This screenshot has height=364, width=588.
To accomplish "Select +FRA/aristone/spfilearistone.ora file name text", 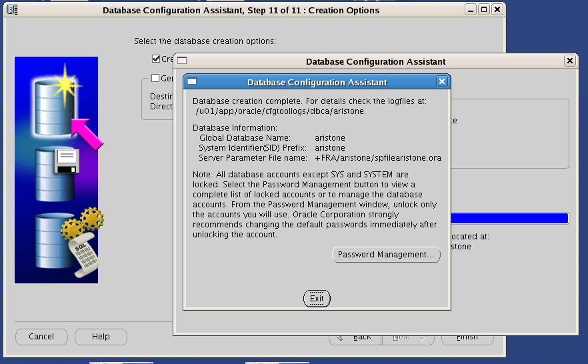I will point(378,158).
